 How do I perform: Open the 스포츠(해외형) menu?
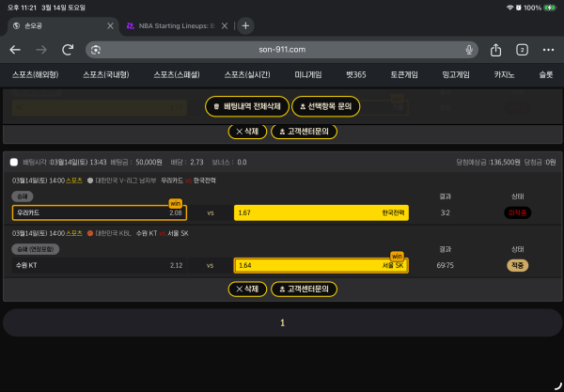click(x=35, y=74)
